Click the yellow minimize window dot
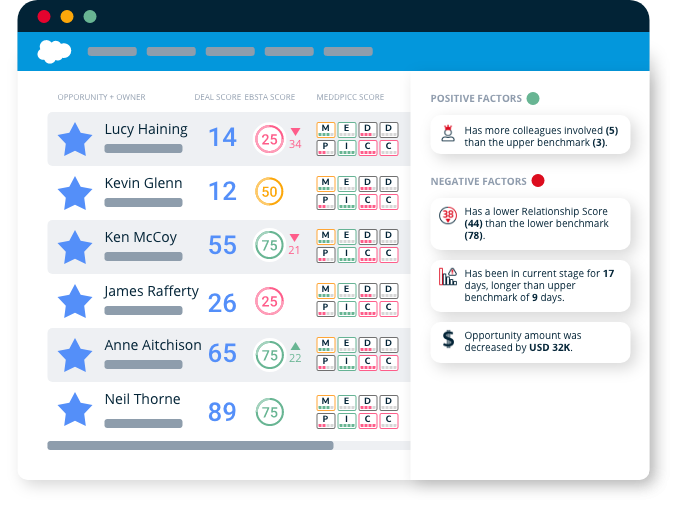Image resolution: width=677 pixels, height=508 pixels. [67, 16]
